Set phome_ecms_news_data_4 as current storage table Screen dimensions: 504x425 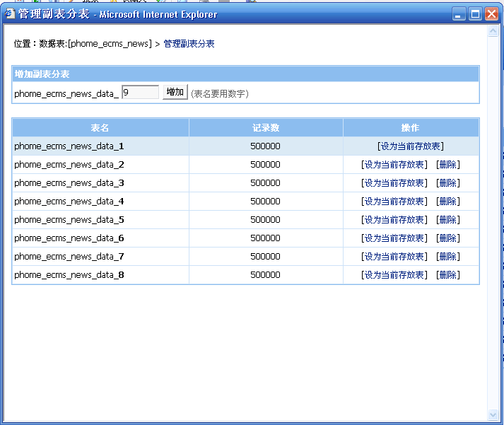point(394,202)
